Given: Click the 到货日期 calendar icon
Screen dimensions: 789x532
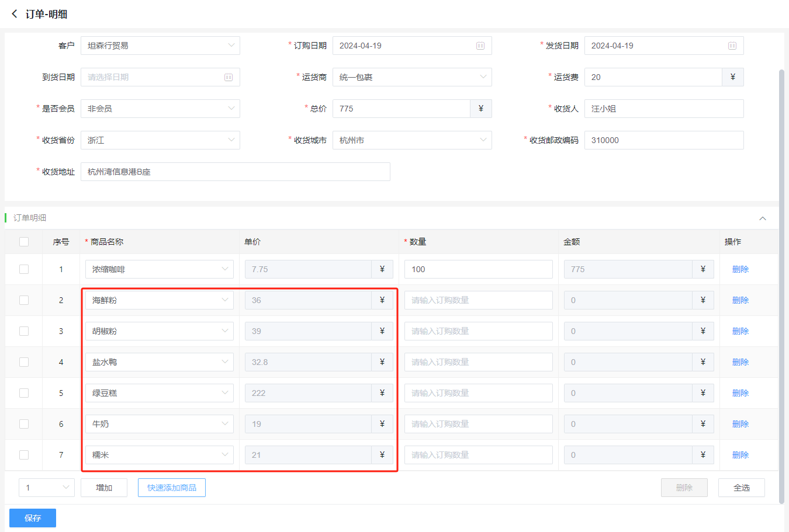Looking at the screenshot, I should pos(229,77).
